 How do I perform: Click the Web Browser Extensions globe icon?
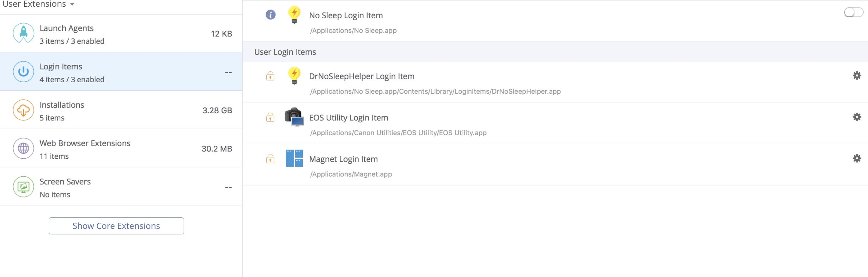pyautogui.click(x=23, y=148)
